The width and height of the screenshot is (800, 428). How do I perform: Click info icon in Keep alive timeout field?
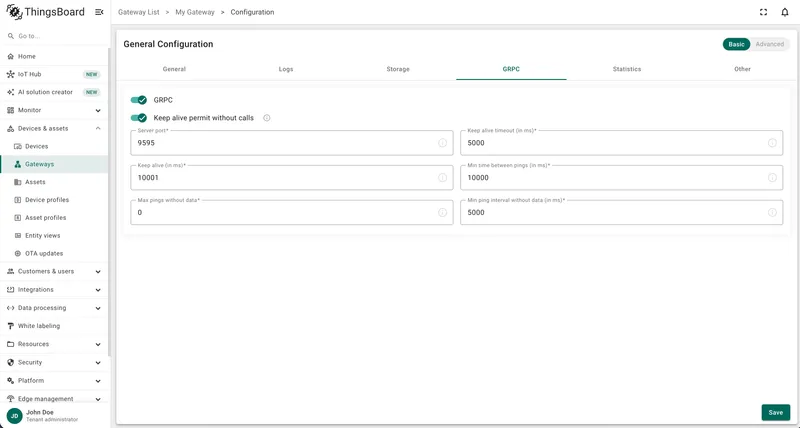click(772, 143)
